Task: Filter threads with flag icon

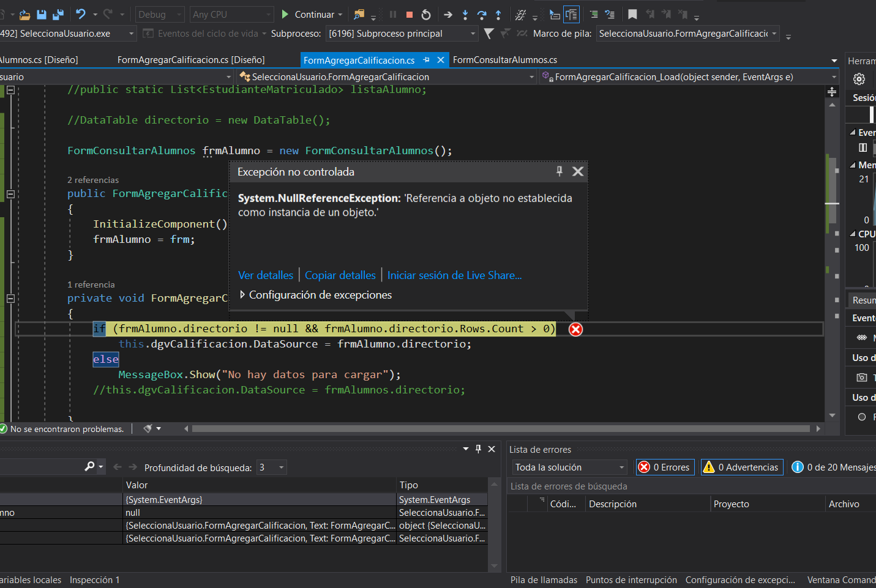Action: 489,34
